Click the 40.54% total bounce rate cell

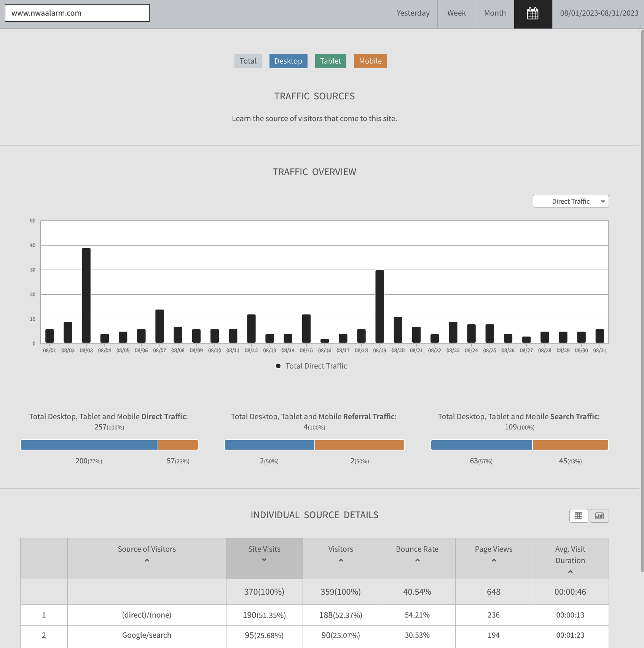coord(417,592)
